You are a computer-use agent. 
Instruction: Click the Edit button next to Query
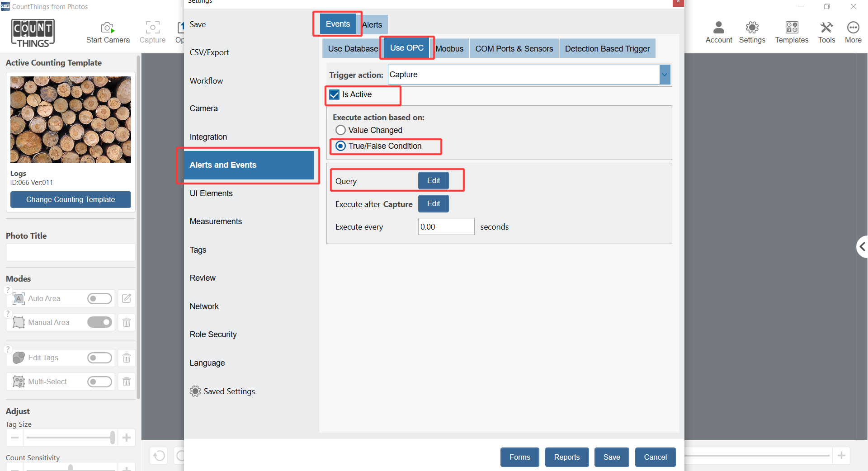[433, 181]
